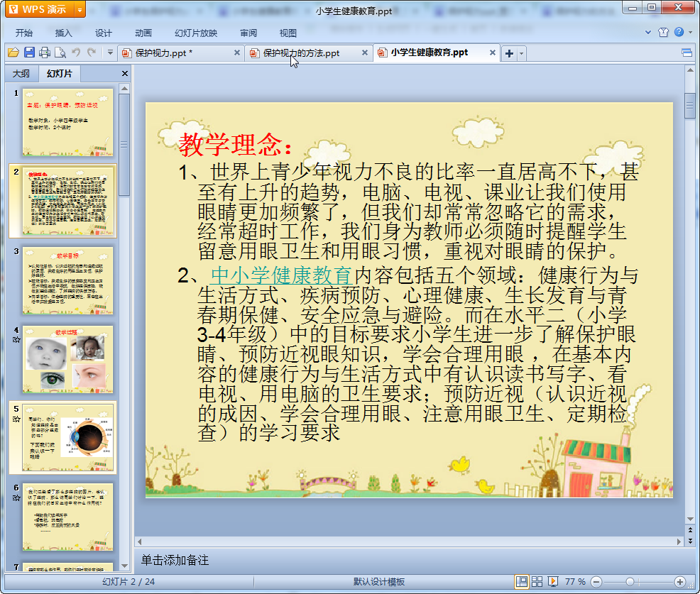Open a file with the folder icon

[13, 53]
